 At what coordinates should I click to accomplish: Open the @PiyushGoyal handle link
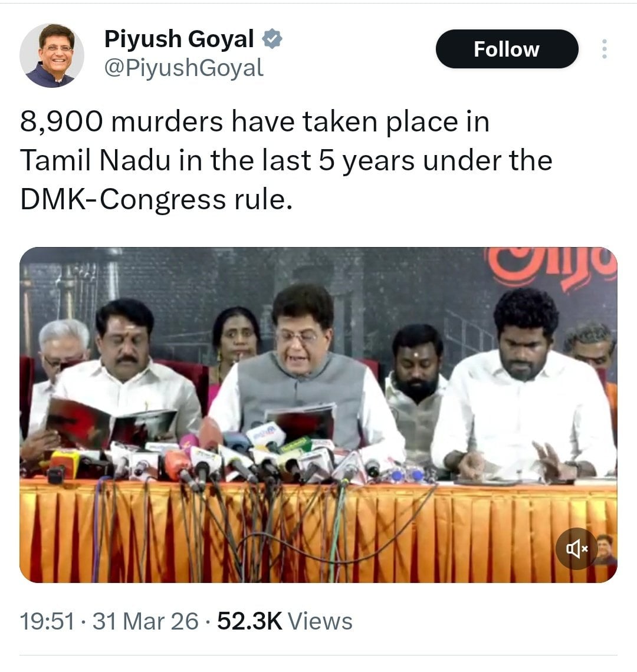[x=183, y=68]
